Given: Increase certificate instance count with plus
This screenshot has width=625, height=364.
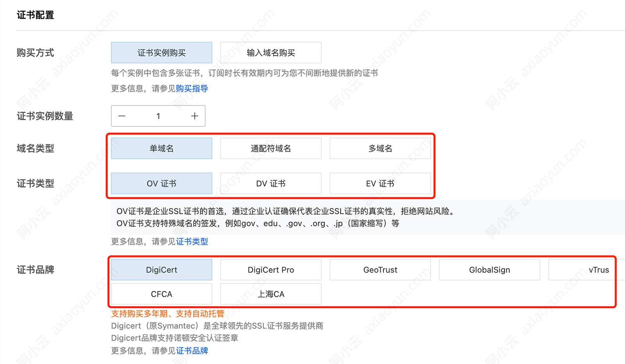Looking at the screenshot, I should click(195, 116).
